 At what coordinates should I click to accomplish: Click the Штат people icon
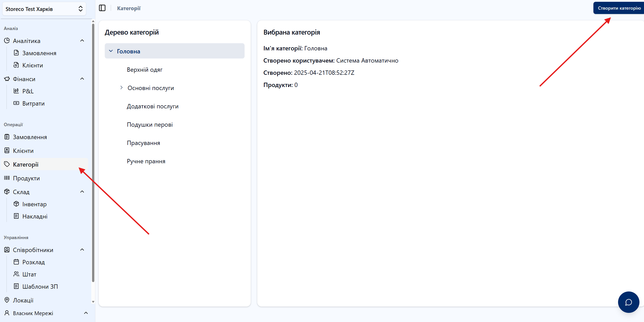(16, 274)
